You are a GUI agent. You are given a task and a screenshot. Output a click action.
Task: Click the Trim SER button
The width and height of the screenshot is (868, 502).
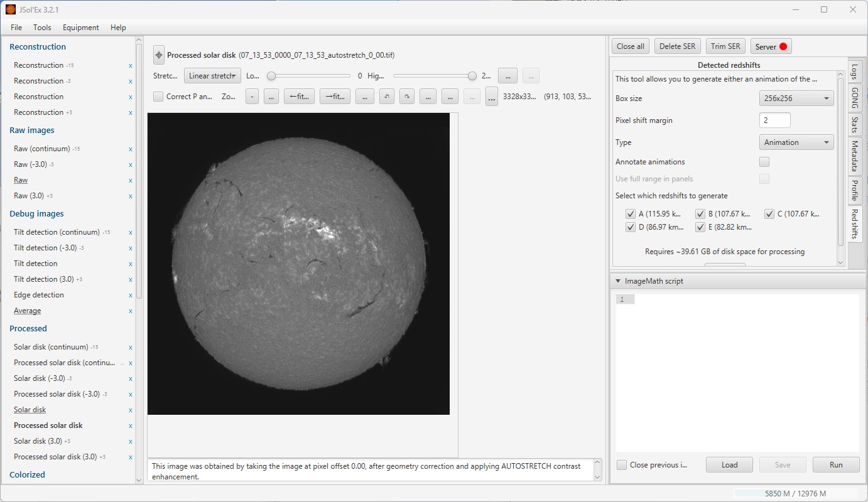pos(725,46)
